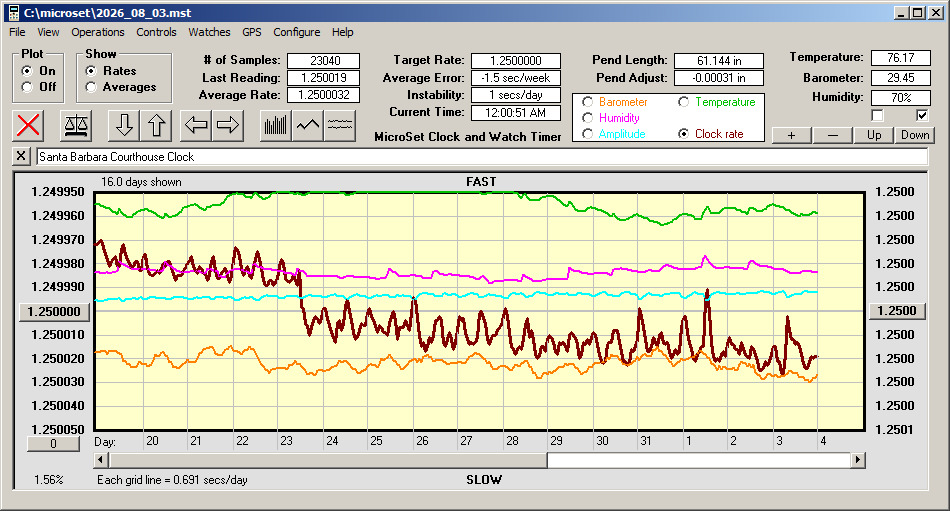The image size is (950, 511).
Task: Click day 26 label on the axis
Action: point(422,441)
